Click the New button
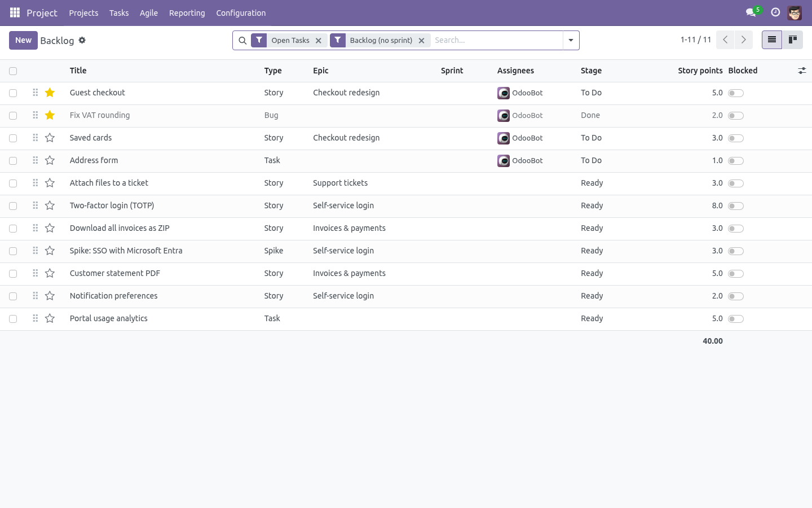Screen dimensions: 812x508 [x=23, y=40]
